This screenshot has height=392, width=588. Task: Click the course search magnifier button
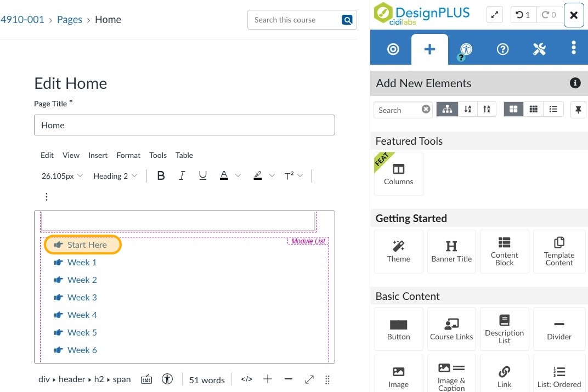(347, 20)
